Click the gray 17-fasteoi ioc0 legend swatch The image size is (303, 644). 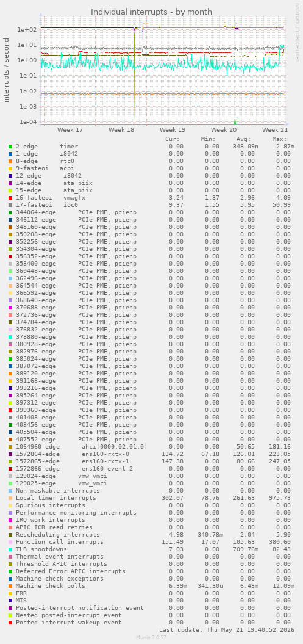[10, 204]
